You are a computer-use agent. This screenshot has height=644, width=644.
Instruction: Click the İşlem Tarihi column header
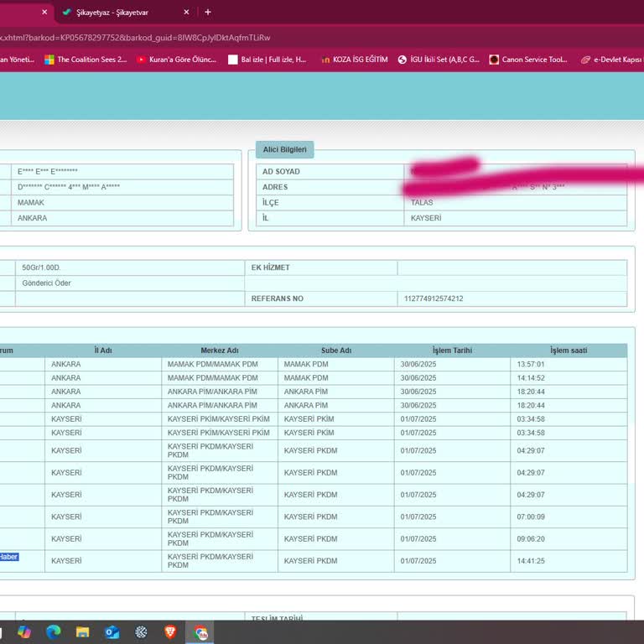[x=452, y=351]
